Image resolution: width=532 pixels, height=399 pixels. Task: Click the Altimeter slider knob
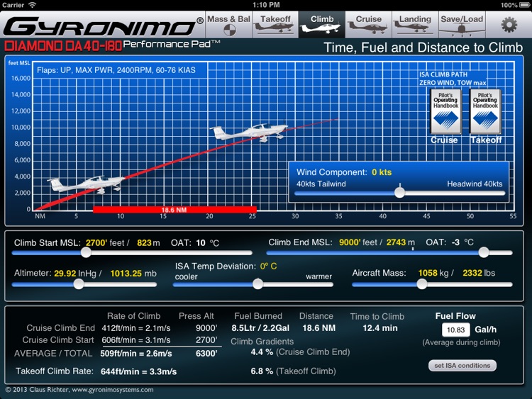(x=79, y=284)
